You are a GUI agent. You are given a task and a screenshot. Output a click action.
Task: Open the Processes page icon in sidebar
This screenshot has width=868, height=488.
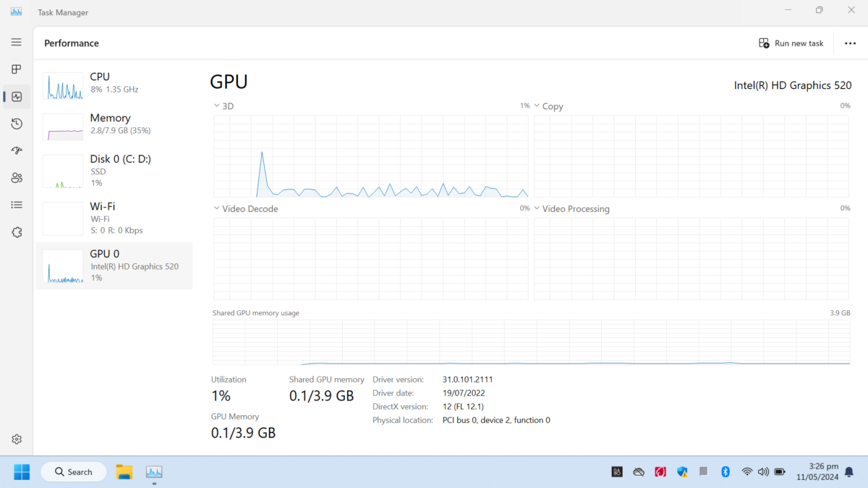click(17, 69)
